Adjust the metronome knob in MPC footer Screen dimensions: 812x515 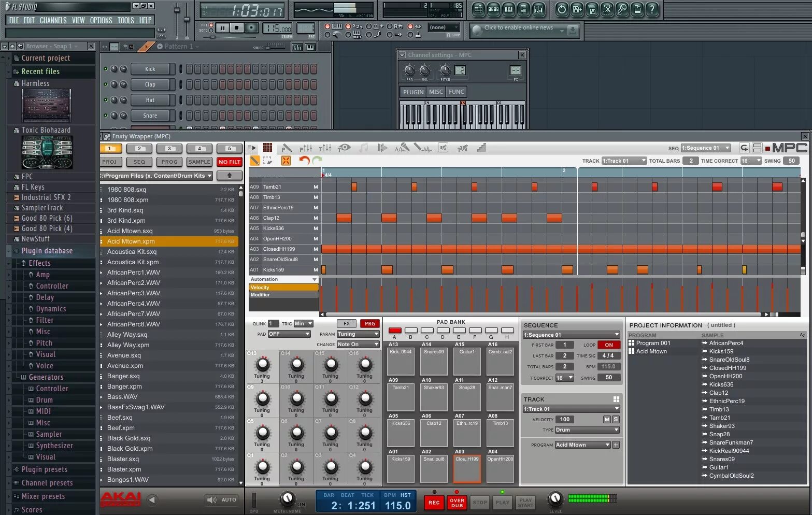287,498
